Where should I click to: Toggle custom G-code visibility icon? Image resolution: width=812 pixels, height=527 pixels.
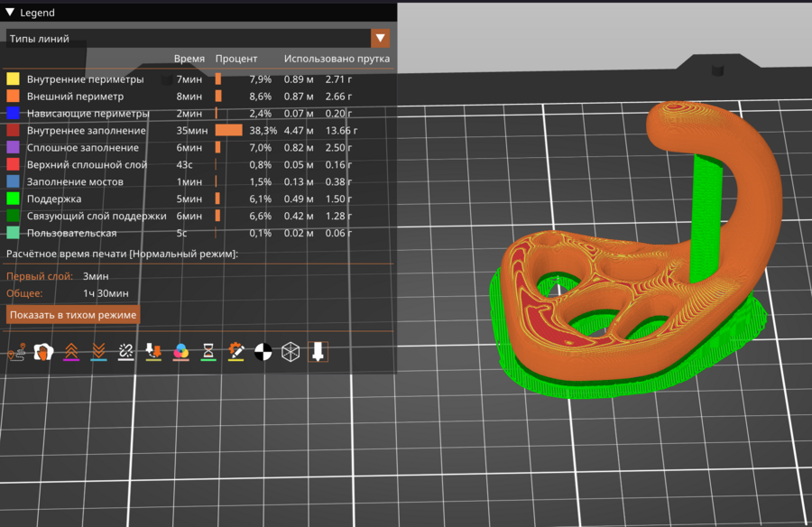pyautogui.click(x=236, y=352)
